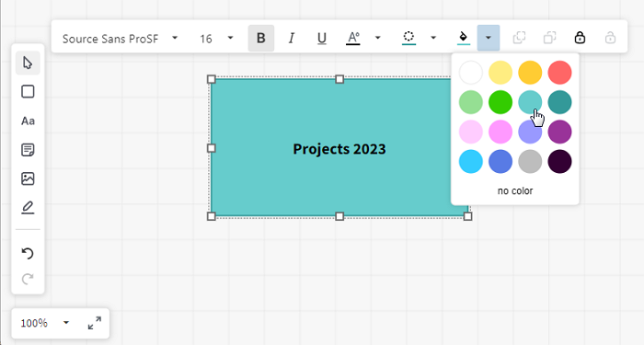Activate the pen drawing tool
Viewport: 644px width, 345px height.
coord(28,207)
